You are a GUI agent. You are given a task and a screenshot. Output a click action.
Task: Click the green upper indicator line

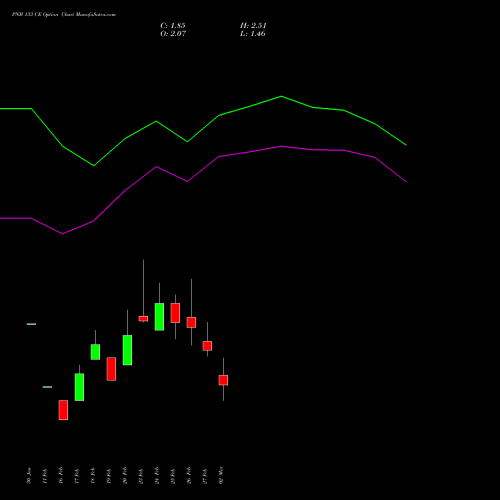(x=219, y=115)
